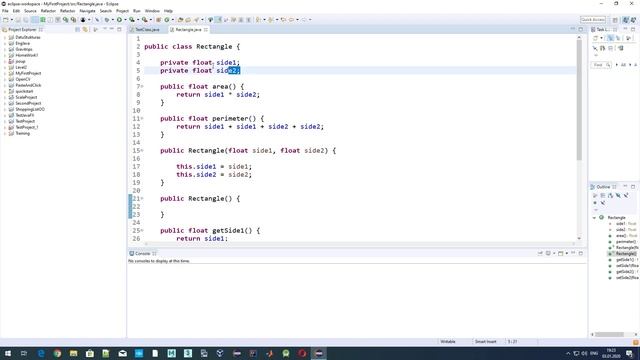Close the Rectangle.java editor tab
This screenshot has height=360, width=640.
pos(206,30)
